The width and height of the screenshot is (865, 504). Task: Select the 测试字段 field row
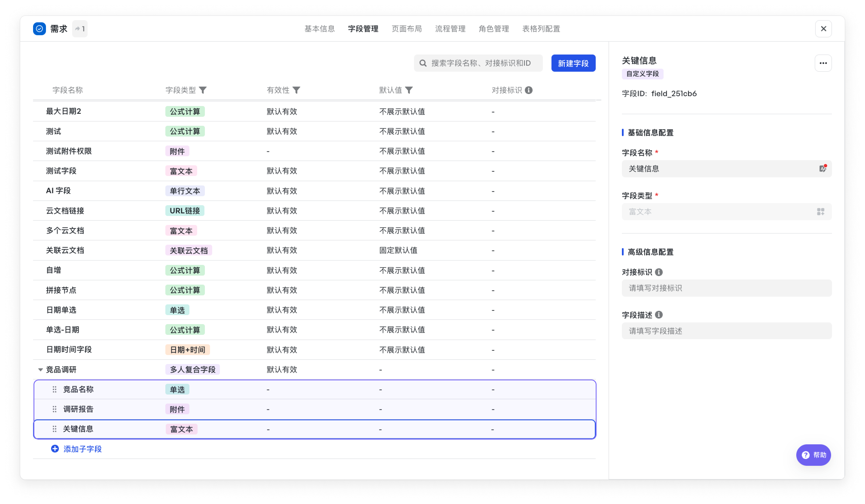click(314, 171)
